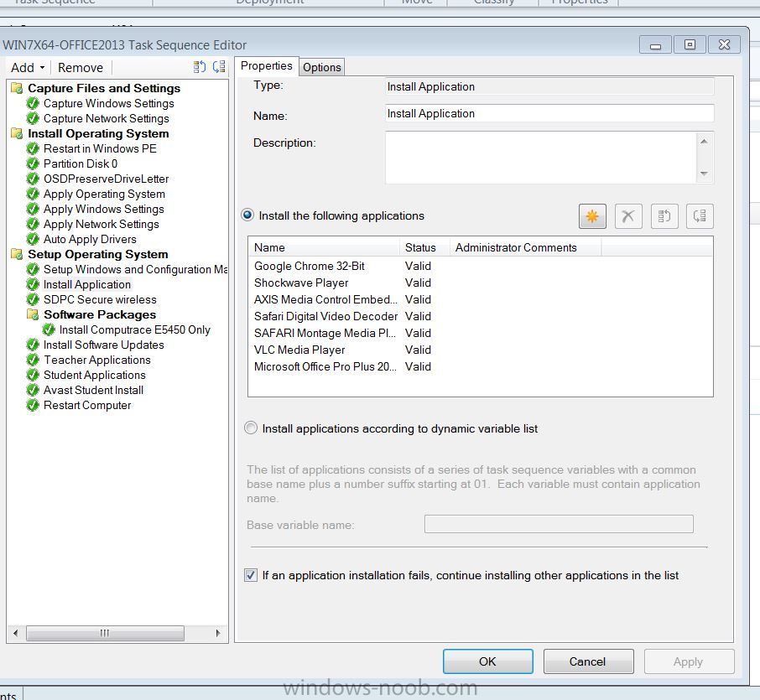
Task: Click the Setup Operating System folder icon
Action: 17,254
